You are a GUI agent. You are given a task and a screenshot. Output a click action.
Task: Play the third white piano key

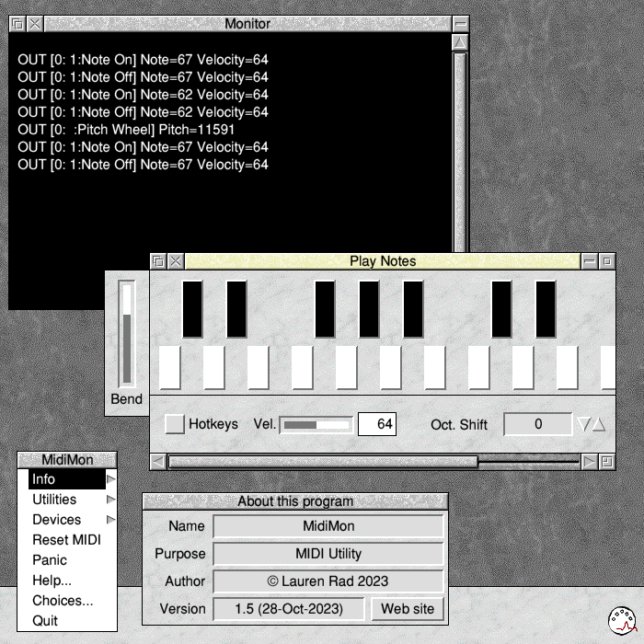pyautogui.click(x=258, y=367)
